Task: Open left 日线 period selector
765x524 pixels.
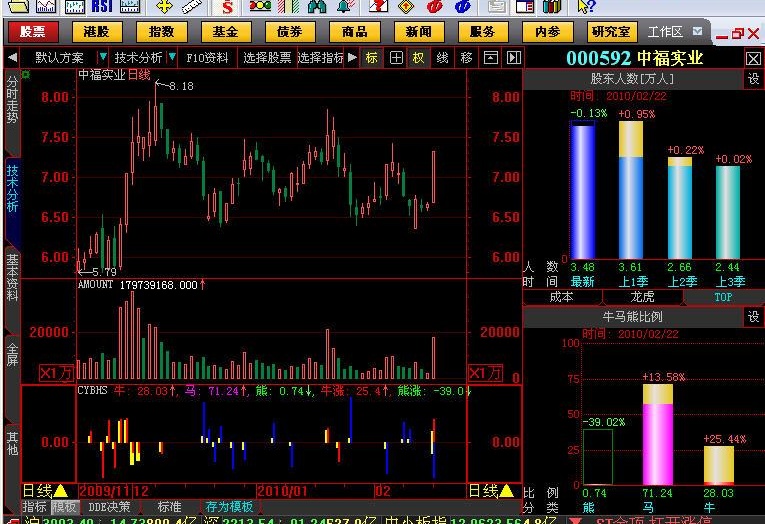Action: click(45, 491)
